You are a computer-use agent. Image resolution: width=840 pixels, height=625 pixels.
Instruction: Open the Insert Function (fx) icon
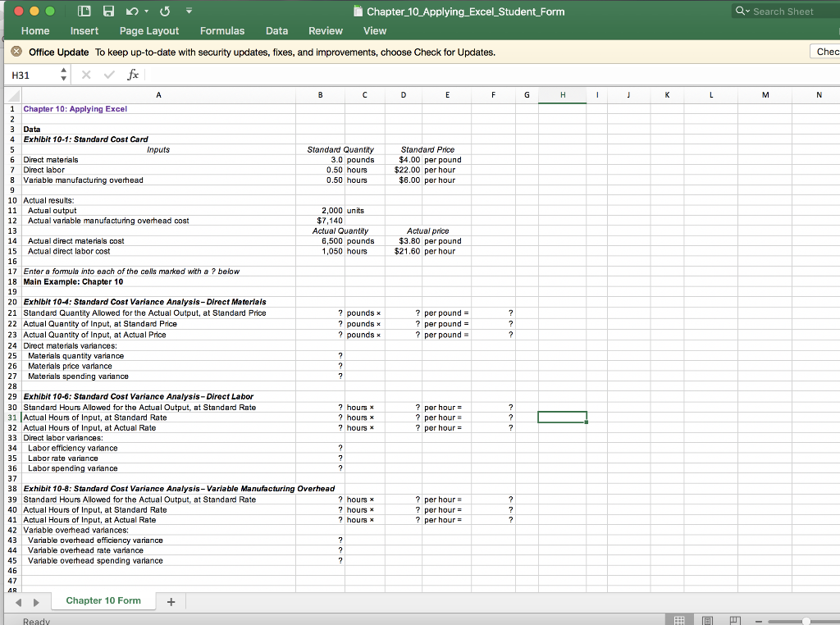coord(131,75)
